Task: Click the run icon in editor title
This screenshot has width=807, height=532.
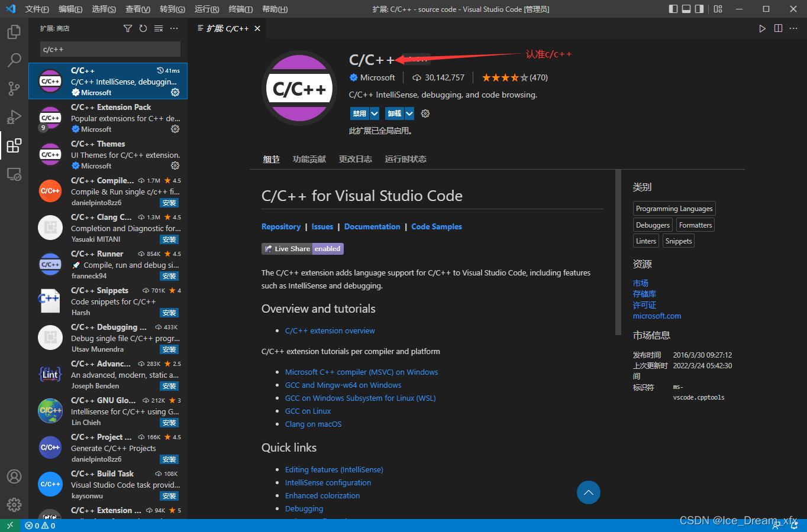Action: (763, 28)
